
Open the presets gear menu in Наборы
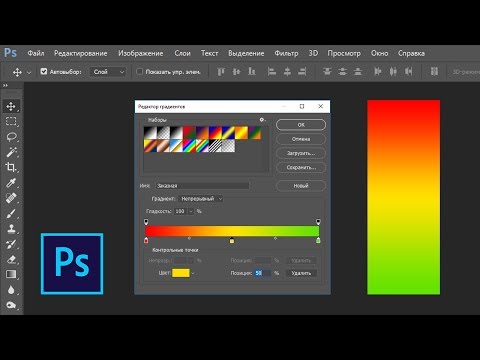point(262,120)
